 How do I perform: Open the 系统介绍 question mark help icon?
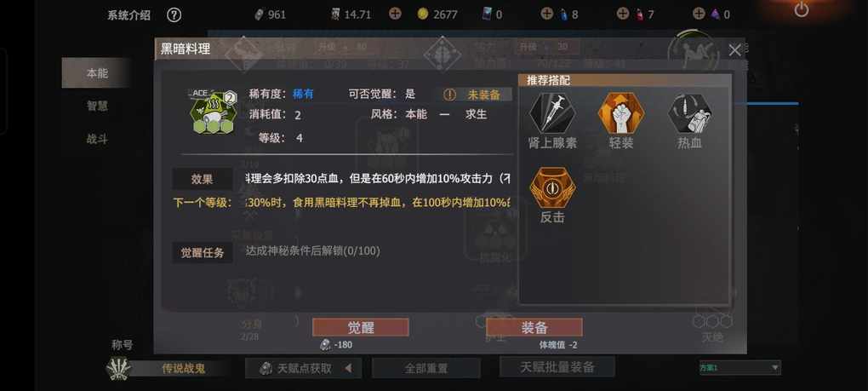(x=174, y=15)
